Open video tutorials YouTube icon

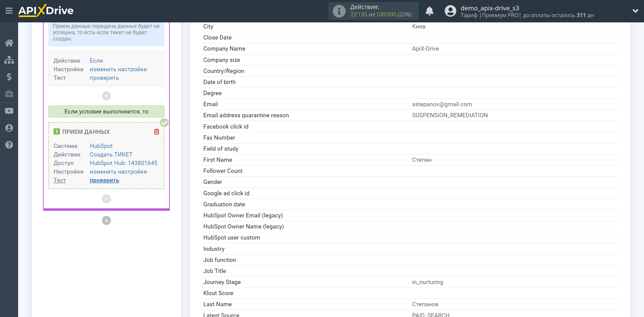coord(9,111)
